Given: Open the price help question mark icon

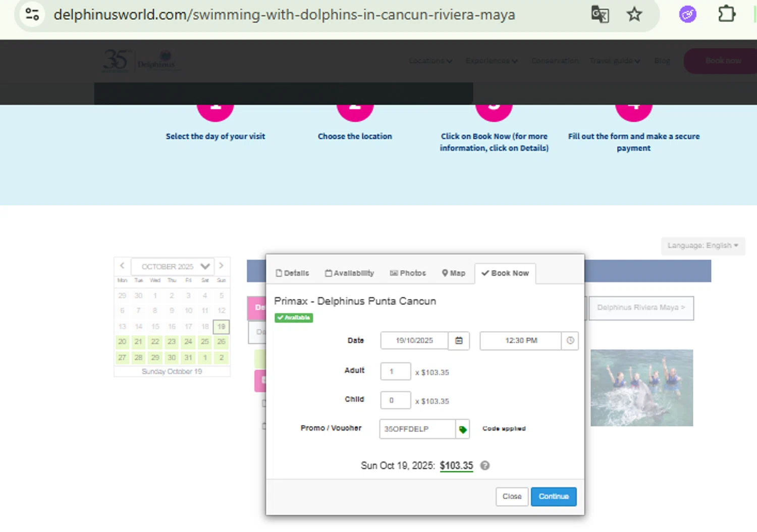Looking at the screenshot, I should pos(485,465).
